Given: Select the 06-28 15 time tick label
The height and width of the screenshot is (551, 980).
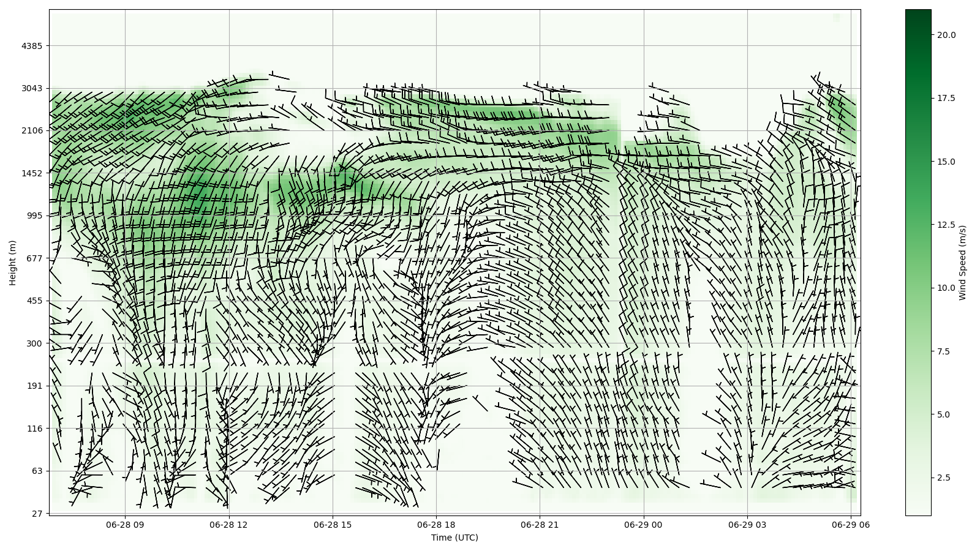Looking at the screenshot, I should (333, 525).
